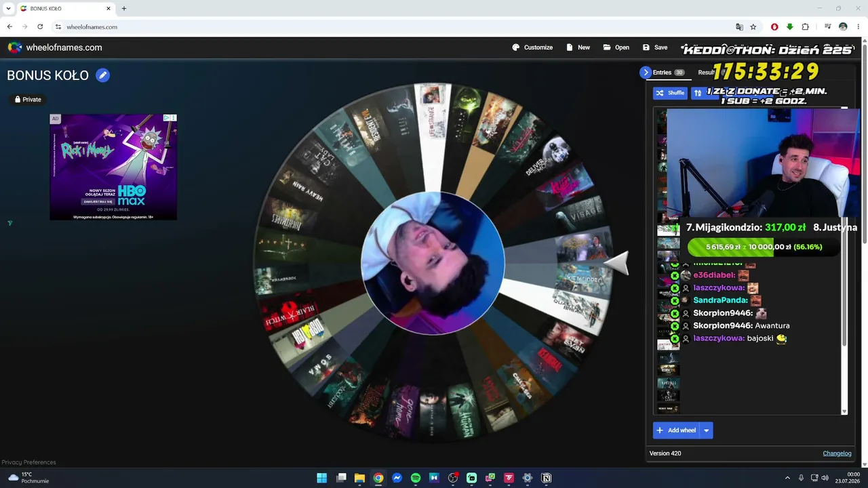
Task: Click the Private visibility badge
Action: click(x=28, y=100)
